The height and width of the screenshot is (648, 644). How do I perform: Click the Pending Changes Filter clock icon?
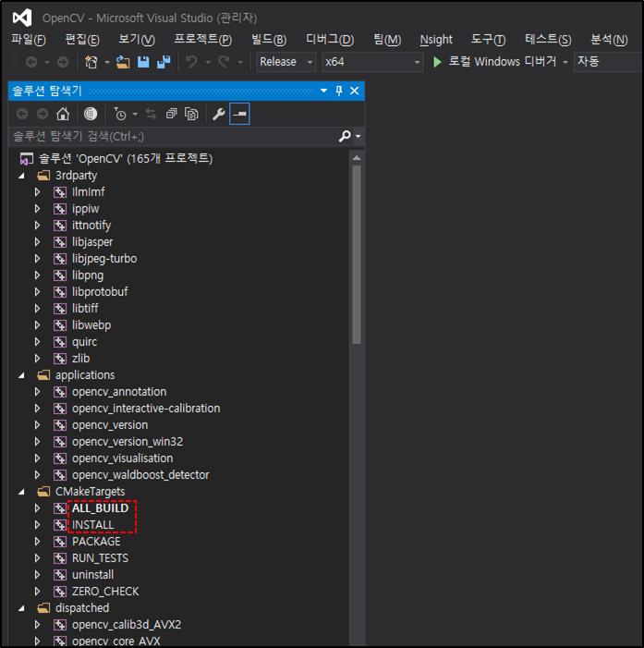[x=120, y=114]
